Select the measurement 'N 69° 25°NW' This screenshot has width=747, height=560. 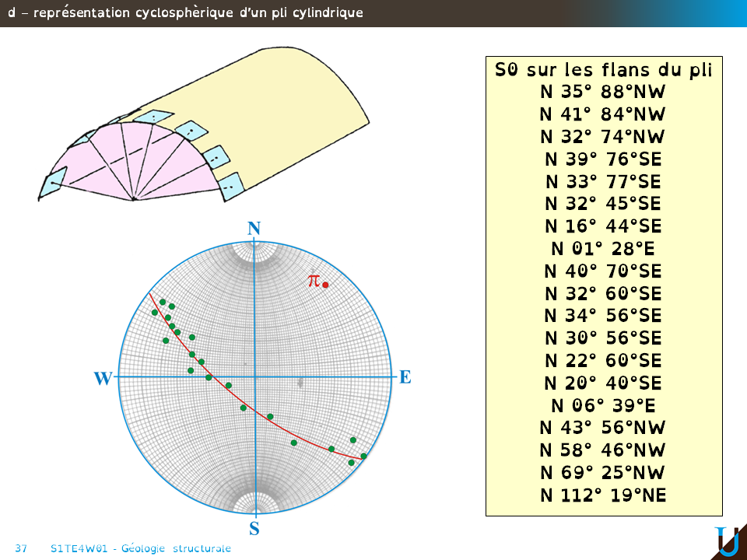[603, 473]
